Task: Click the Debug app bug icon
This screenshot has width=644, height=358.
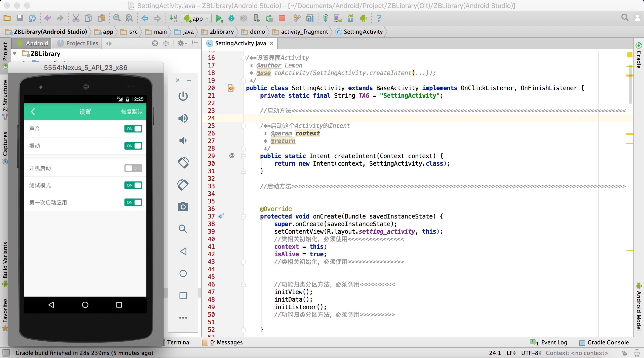Action: pyautogui.click(x=231, y=18)
